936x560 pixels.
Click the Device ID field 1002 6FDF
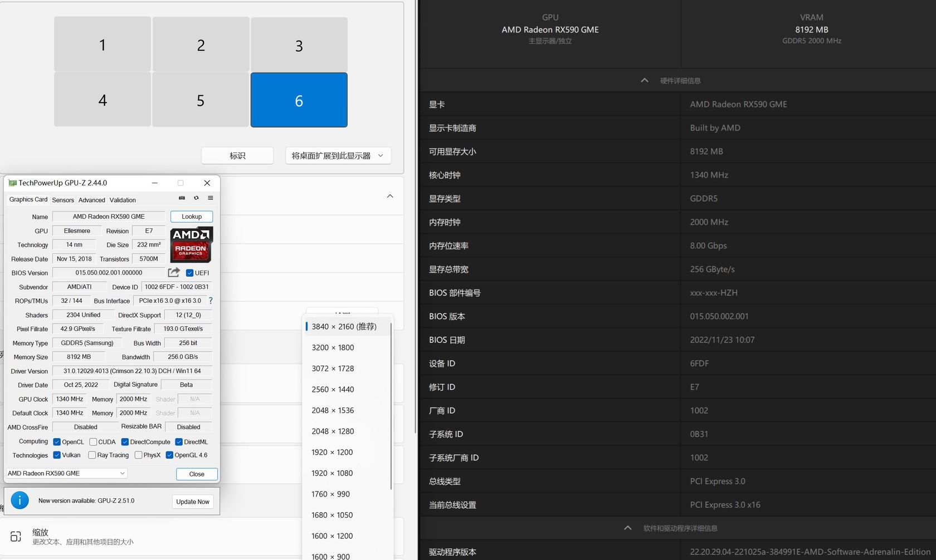point(177,287)
